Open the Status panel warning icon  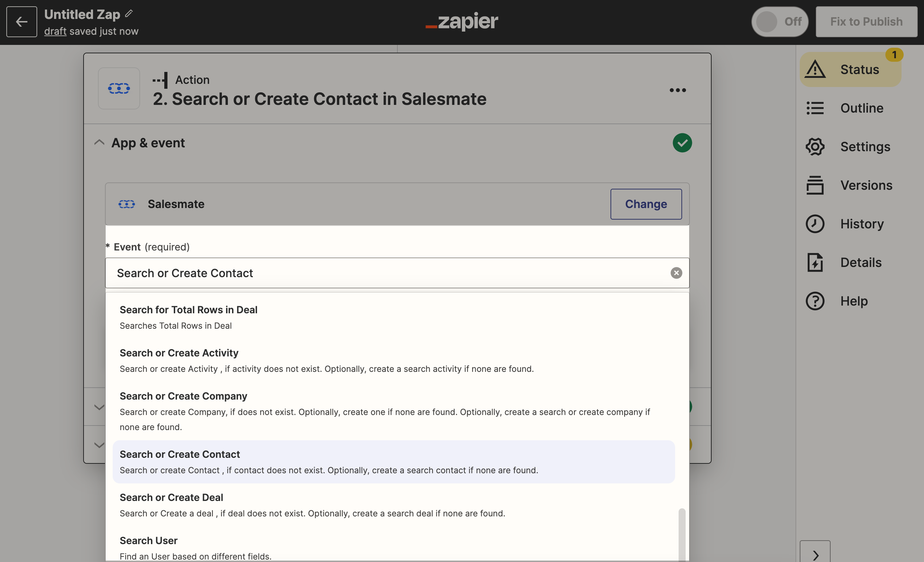[x=815, y=69]
